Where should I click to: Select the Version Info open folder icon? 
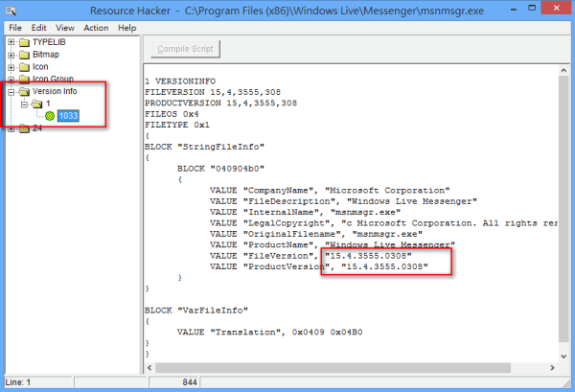[24, 91]
